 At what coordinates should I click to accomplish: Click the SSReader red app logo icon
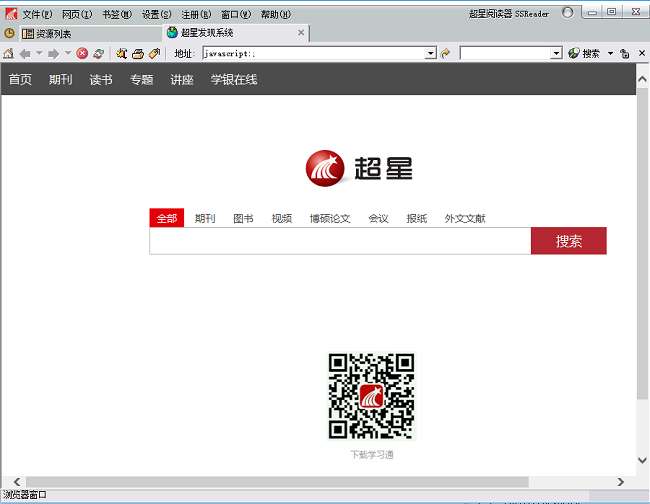11,14
